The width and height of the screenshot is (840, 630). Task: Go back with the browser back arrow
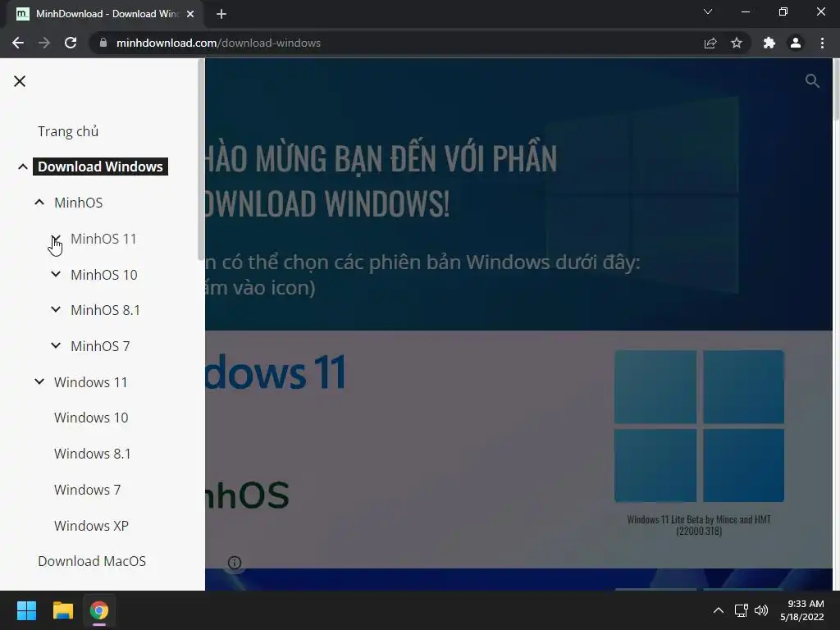pos(18,43)
